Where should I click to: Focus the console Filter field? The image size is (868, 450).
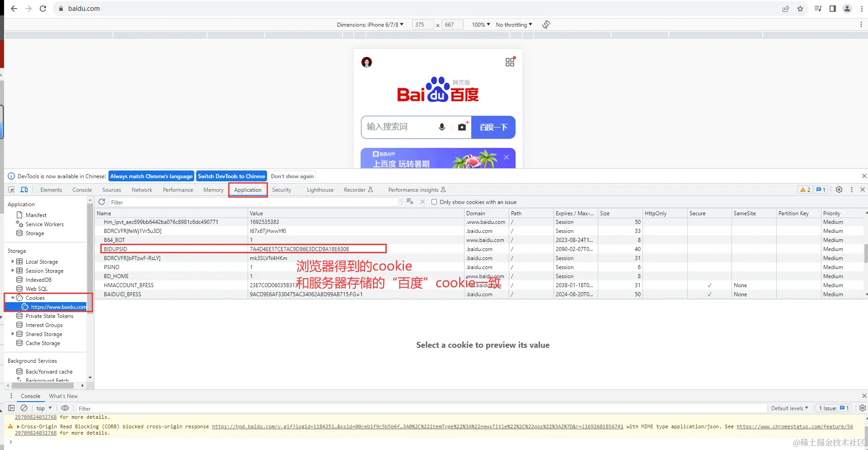[422, 408]
